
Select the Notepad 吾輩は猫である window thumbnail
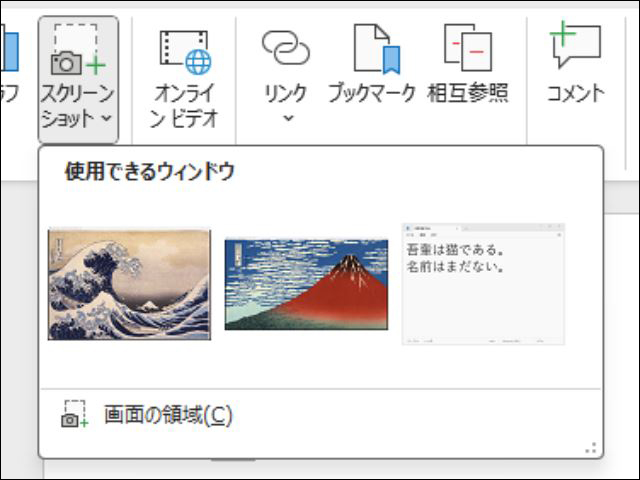pos(483,284)
